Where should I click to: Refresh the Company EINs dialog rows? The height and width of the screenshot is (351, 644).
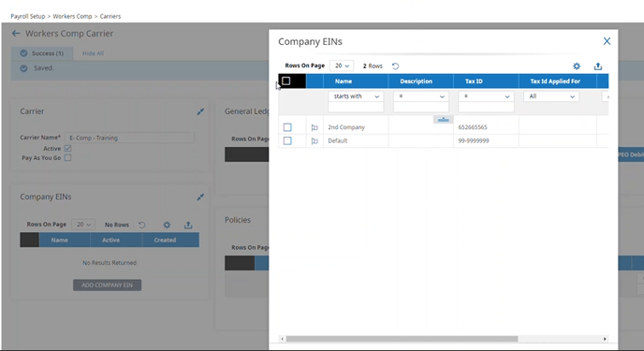point(395,66)
